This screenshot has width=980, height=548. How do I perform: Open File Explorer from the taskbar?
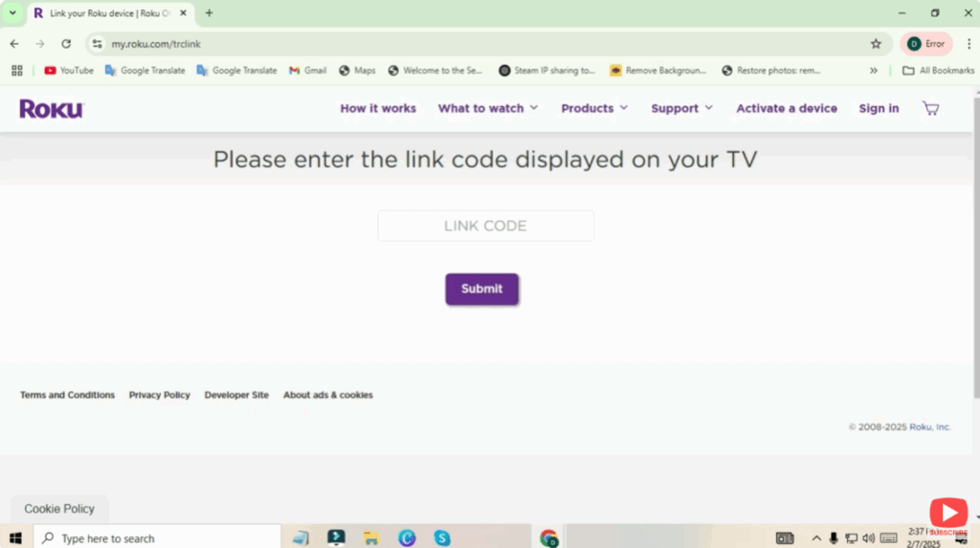coord(371,538)
